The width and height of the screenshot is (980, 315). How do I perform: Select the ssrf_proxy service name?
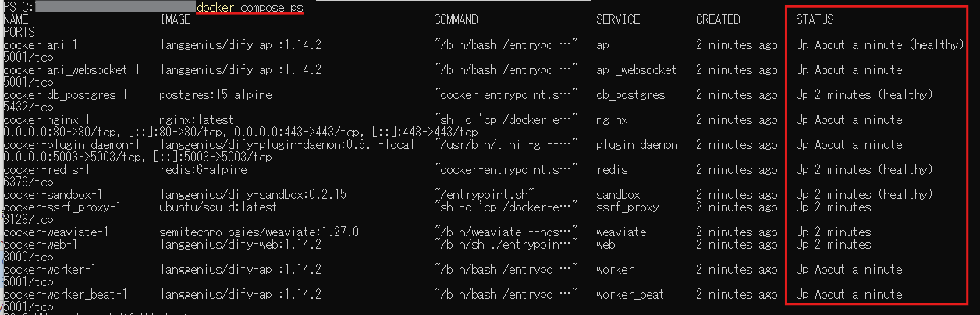(x=627, y=207)
